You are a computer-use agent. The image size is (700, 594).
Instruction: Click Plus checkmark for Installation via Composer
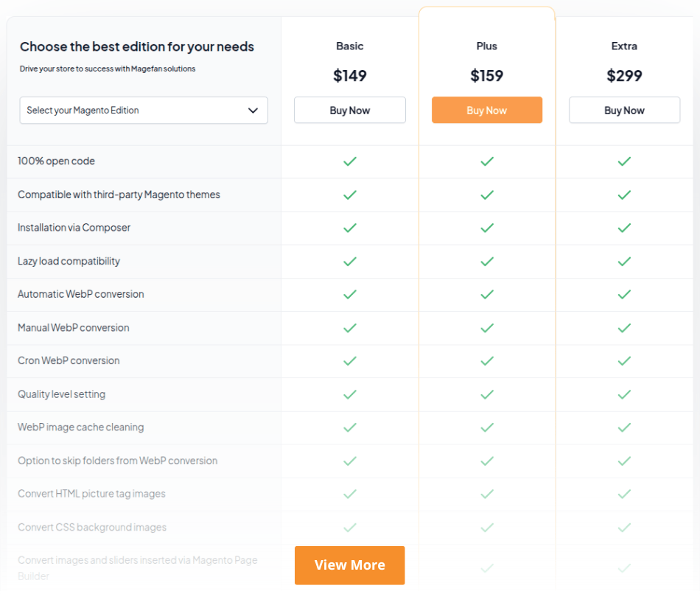coord(487,228)
